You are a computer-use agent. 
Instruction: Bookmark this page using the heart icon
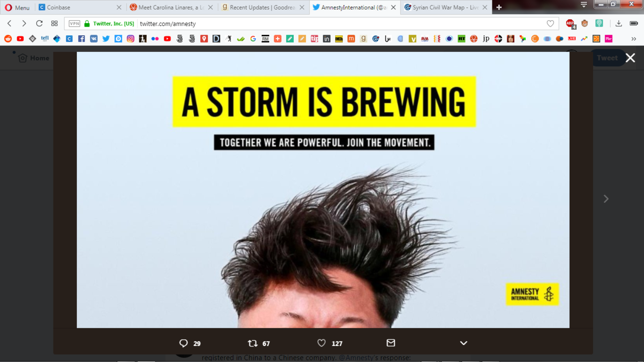[x=550, y=23]
